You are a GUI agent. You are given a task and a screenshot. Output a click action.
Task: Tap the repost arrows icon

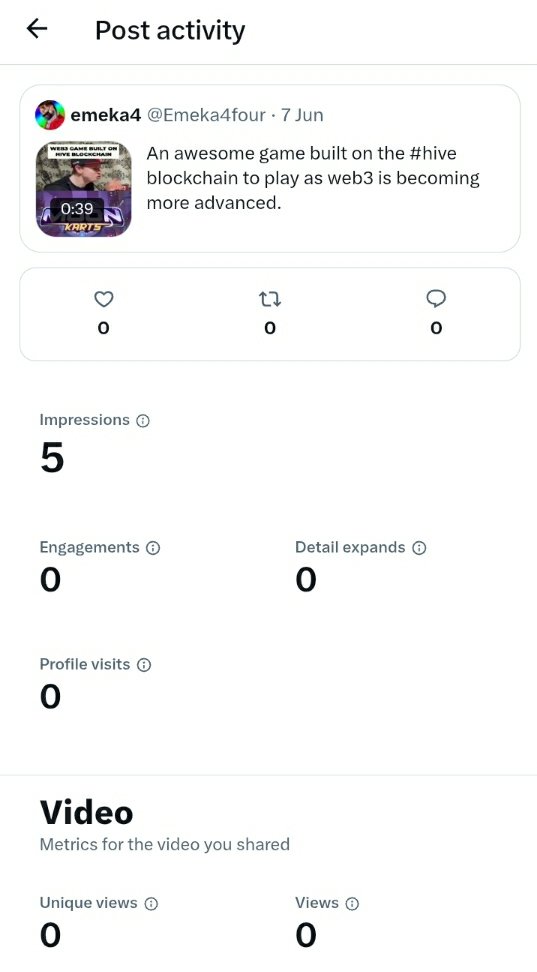[270, 300]
